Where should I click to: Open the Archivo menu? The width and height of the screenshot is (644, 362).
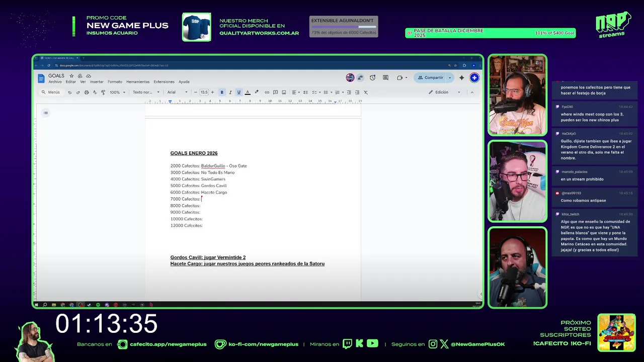coord(55,82)
